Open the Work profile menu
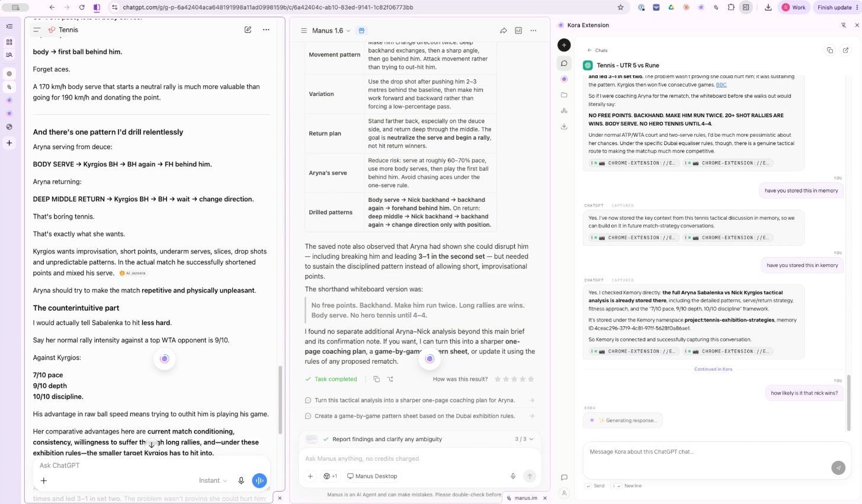This screenshot has height=504, width=862. 794,8
